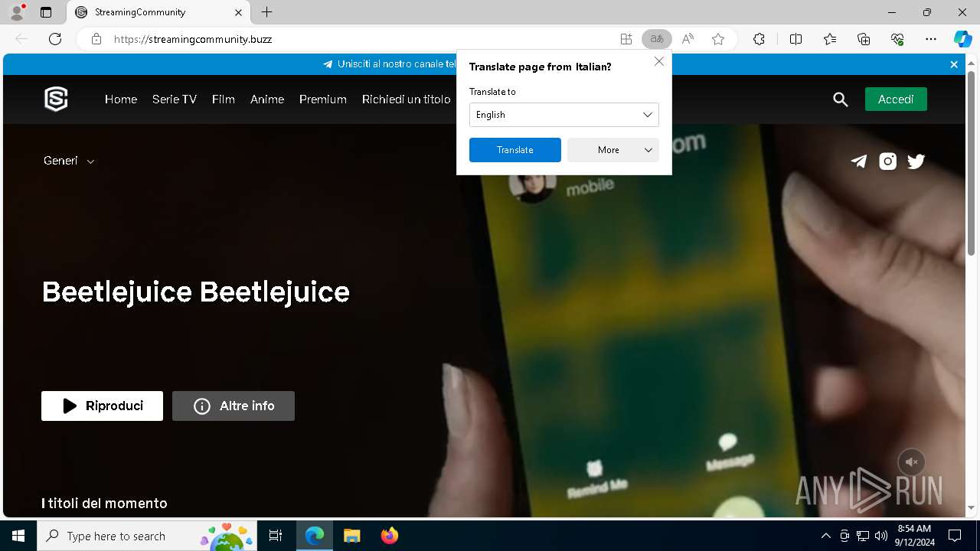Screen dimensions: 980x551
Task: Open Task View on taskbar
Action: pyautogui.click(x=276, y=536)
